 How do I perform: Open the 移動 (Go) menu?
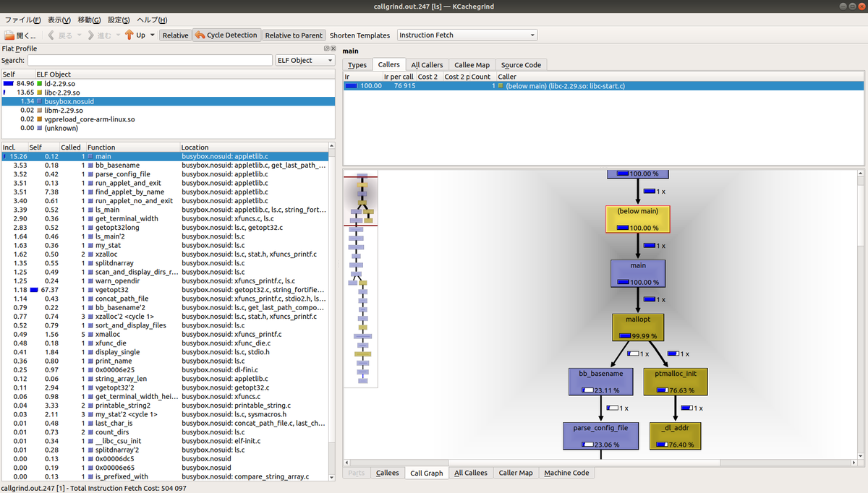pyautogui.click(x=90, y=20)
